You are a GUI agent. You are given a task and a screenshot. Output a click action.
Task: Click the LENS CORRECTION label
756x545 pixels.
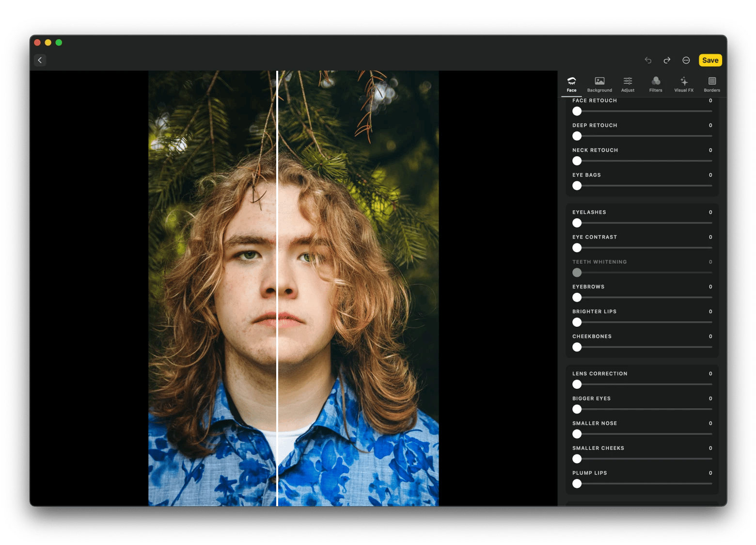pos(600,374)
